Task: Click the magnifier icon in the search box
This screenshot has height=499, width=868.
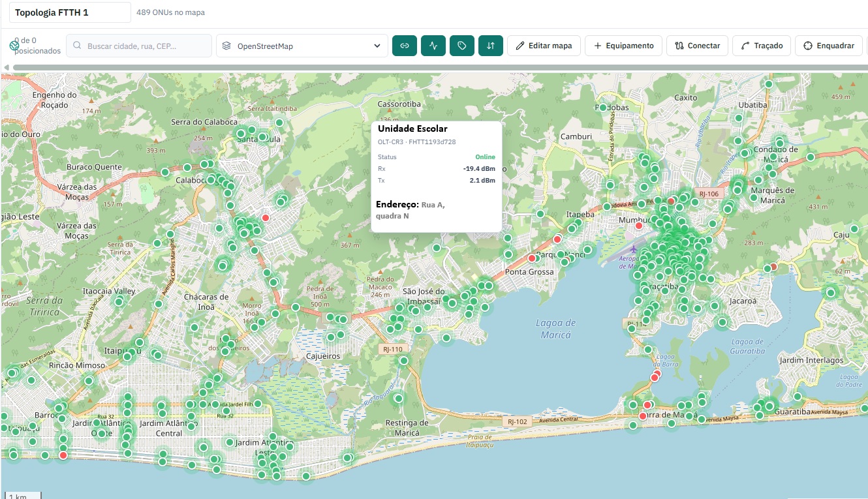Action: point(78,46)
